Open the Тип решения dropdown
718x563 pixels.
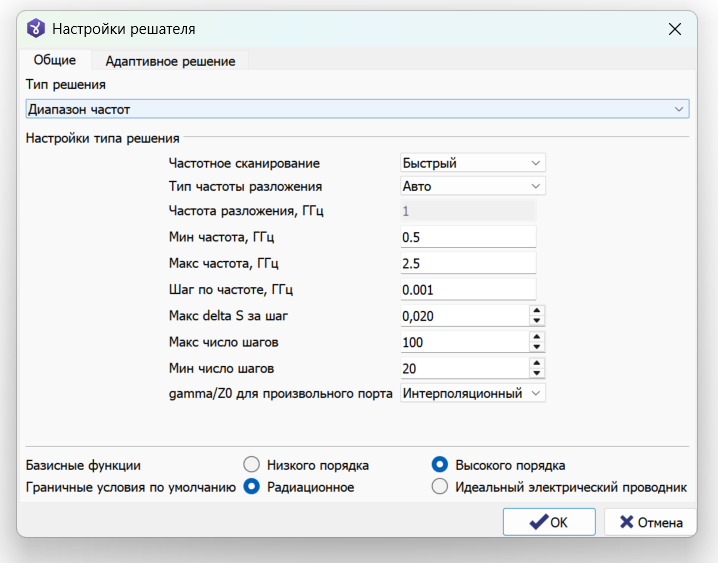coord(357,109)
